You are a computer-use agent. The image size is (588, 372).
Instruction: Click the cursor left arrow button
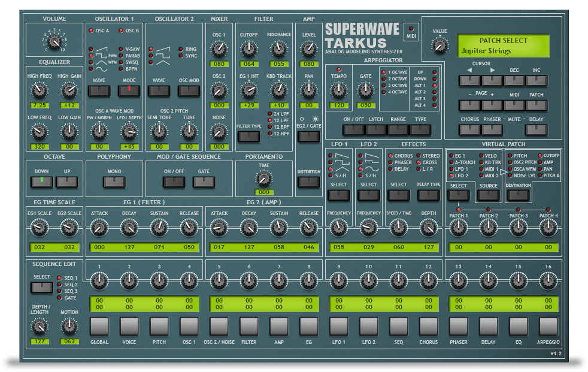(x=470, y=80)
